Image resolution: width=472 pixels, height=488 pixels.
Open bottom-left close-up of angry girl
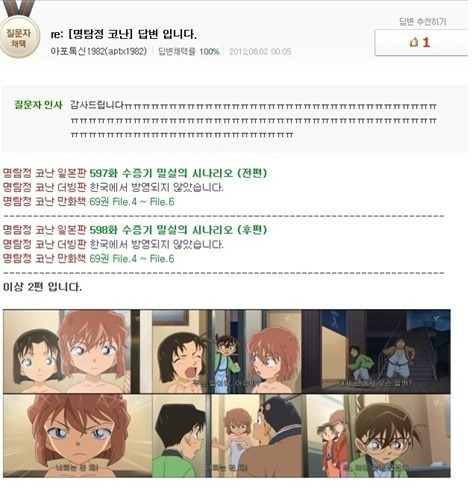coord(78,436)
